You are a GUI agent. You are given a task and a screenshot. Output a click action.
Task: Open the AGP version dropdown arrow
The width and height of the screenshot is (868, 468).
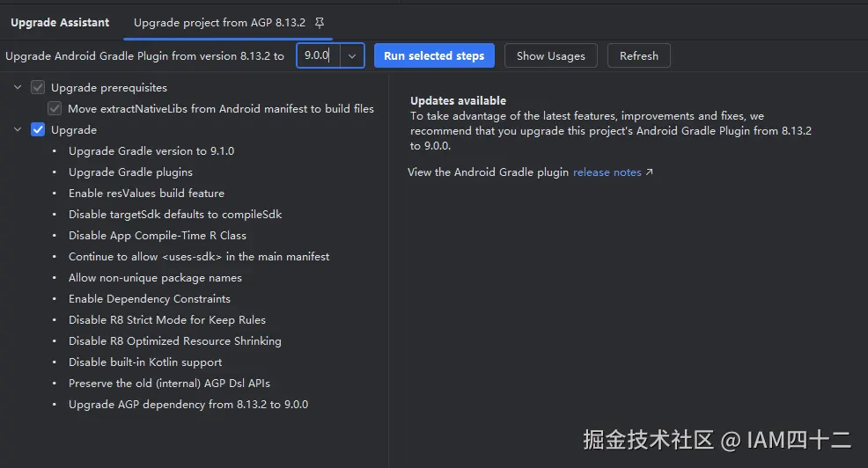352,56
